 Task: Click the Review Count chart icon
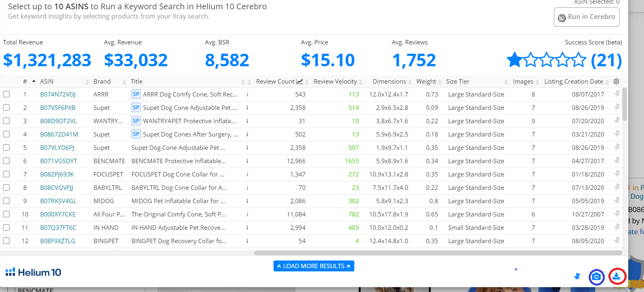(x=299, y=82)
